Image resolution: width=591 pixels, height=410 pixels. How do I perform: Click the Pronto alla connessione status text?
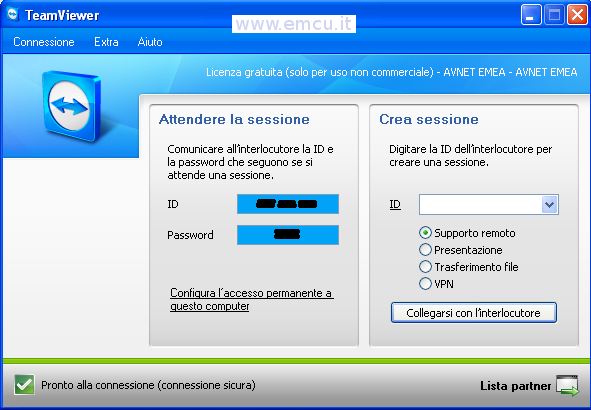click(149, 385)
